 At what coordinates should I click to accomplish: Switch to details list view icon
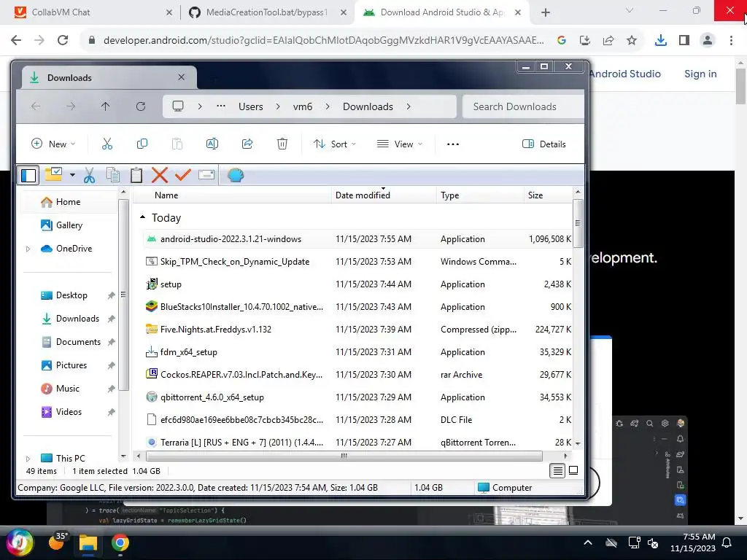557,471
